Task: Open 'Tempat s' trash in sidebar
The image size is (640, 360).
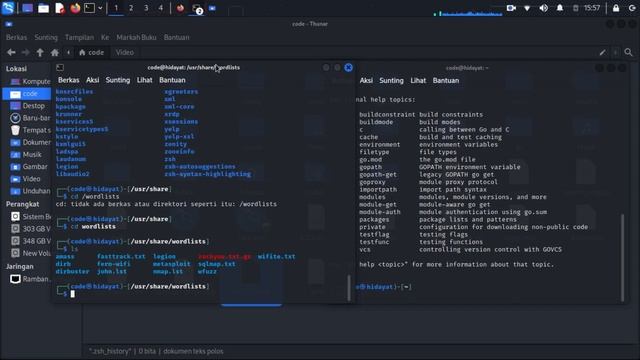Action: pos(27,130)
